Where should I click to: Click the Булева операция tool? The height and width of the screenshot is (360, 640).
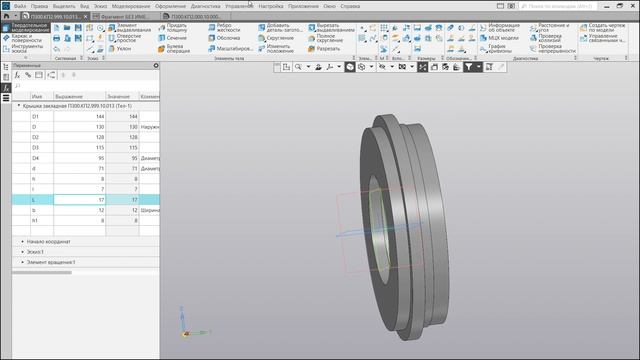tap(174, 48)
